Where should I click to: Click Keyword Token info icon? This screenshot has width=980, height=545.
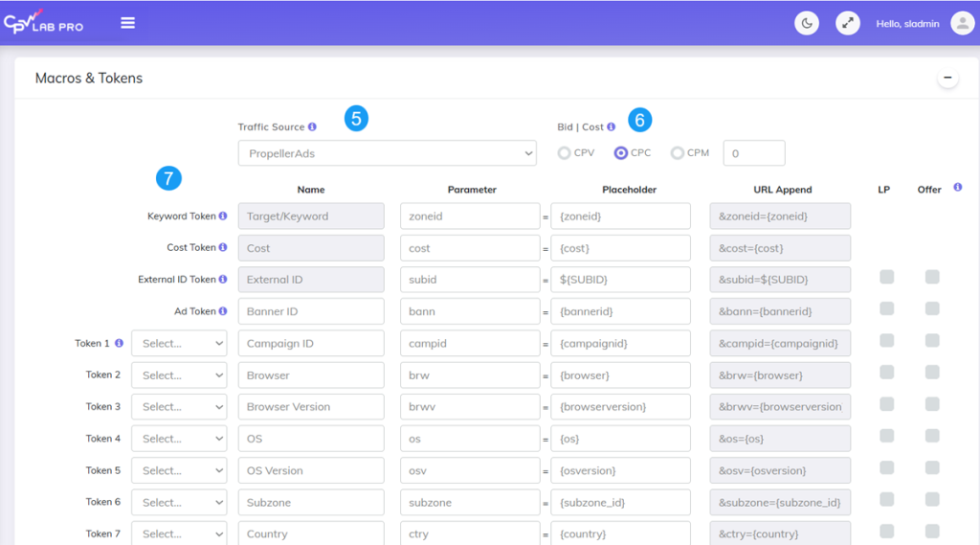pos(222,216)
